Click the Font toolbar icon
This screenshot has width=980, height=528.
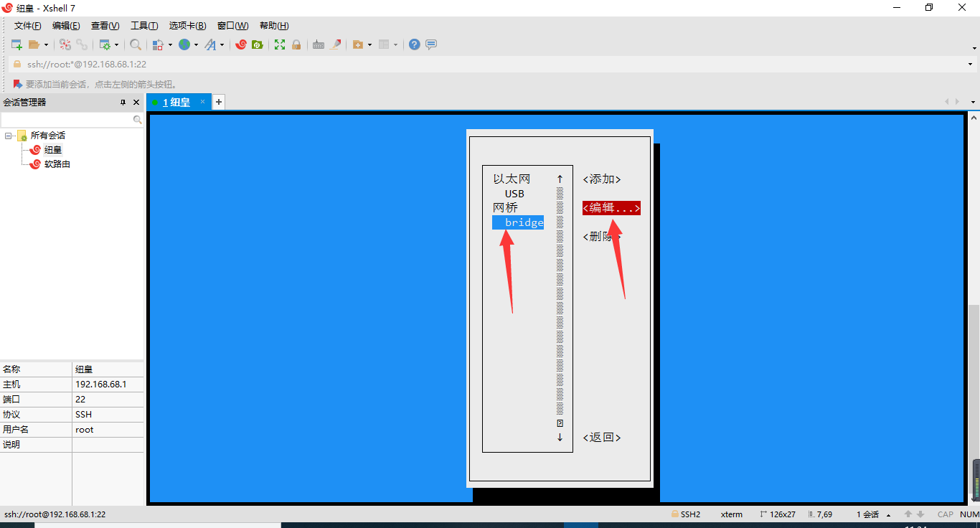[210, 44]
